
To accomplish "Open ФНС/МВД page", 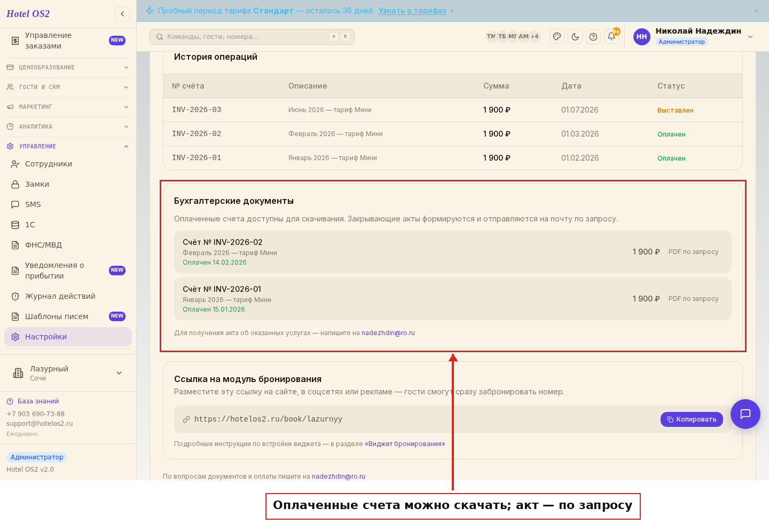I will pyautogui.click(x=68, y=245).
